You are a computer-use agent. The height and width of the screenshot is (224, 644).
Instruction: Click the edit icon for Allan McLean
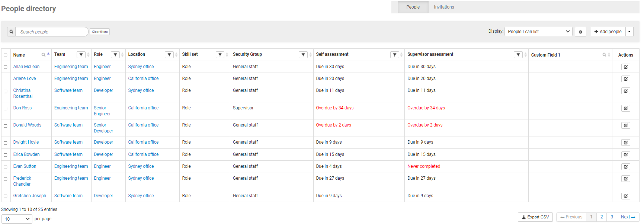(625, 67)
